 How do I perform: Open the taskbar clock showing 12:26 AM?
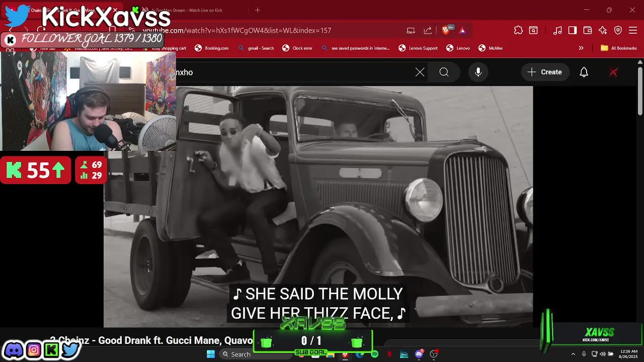pos(628,354)
